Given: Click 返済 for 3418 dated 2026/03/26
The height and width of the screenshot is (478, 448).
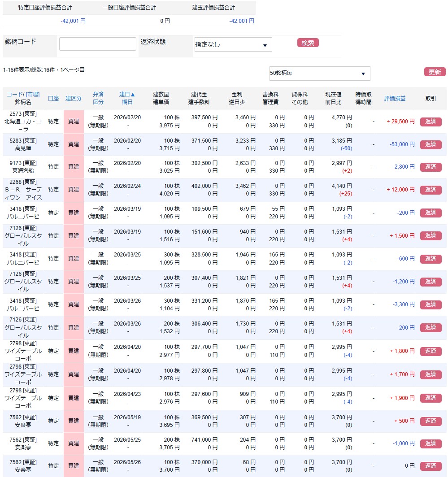Looking at the screenshot, I should coord(431,304).
